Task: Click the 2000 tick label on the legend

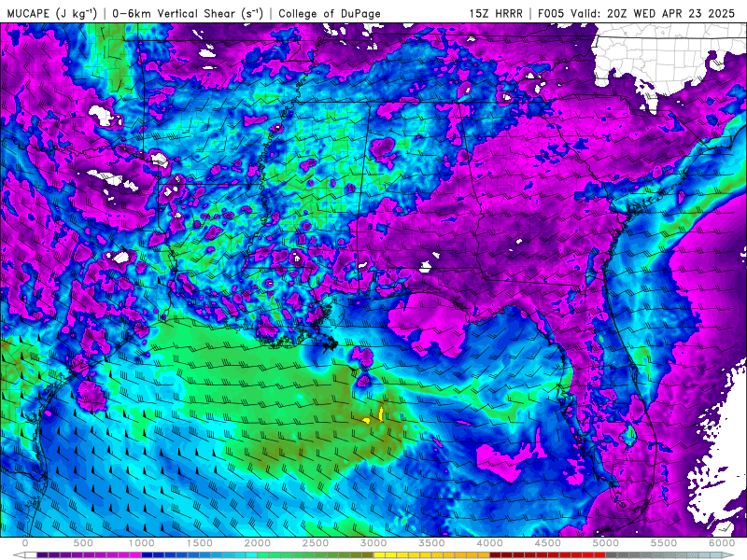Action: coord(258,543)
